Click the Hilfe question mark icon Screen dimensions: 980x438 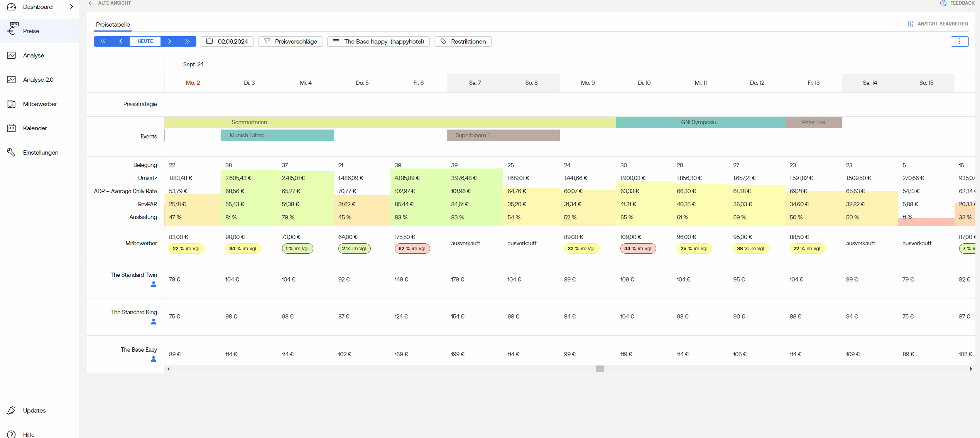coord(12,434)
